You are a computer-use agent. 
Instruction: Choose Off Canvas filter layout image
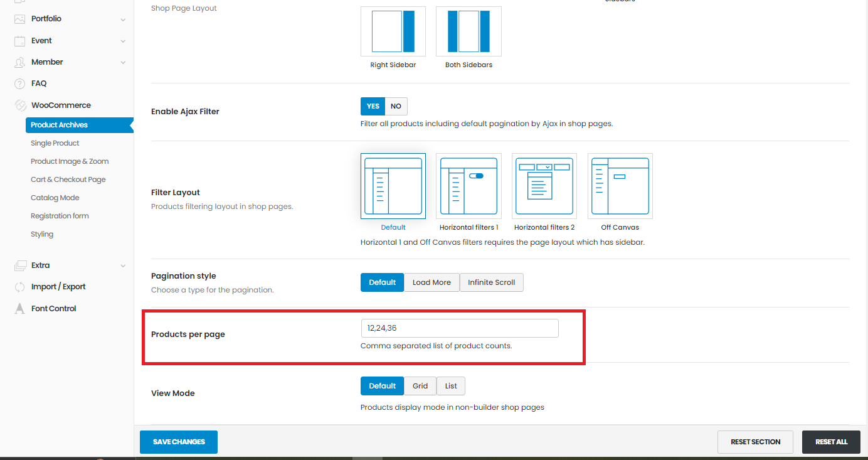(620, 186)
